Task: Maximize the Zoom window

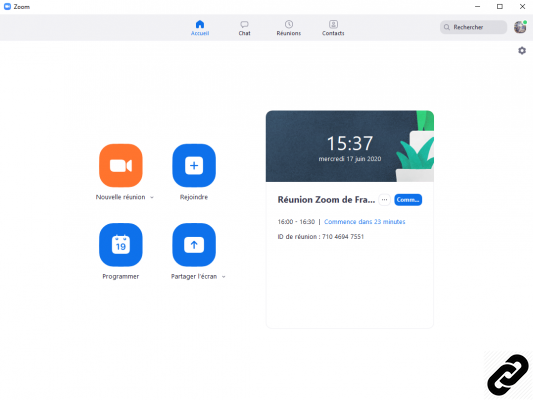Action: point(500,6)
